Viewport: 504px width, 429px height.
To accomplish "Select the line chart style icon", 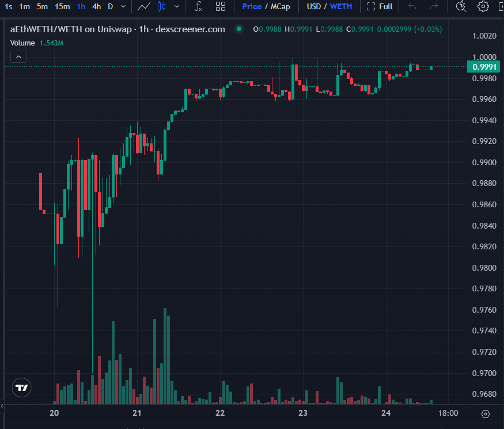I will [x=143, y=6].
